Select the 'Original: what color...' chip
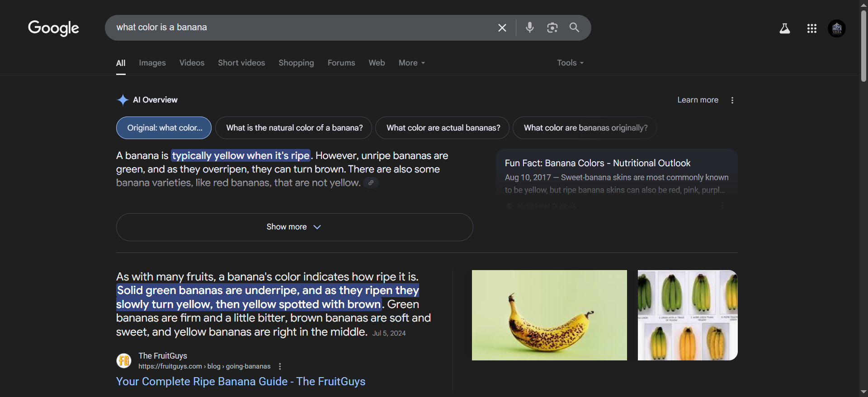 pyautogui.click(x=164, y=128)
